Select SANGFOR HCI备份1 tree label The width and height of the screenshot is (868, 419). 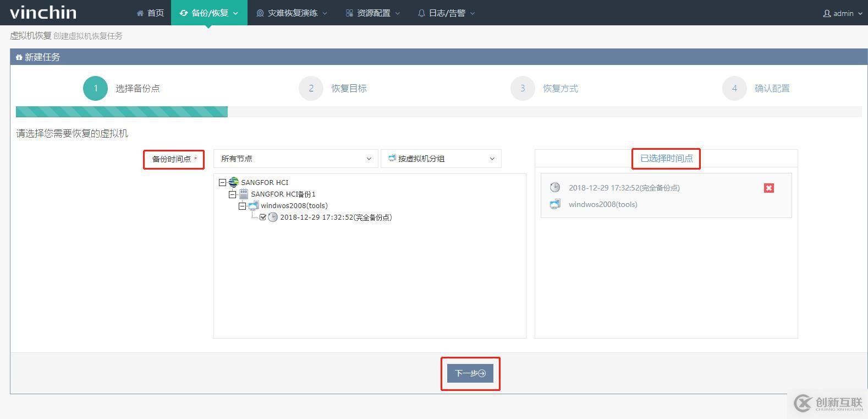point(283,194)
